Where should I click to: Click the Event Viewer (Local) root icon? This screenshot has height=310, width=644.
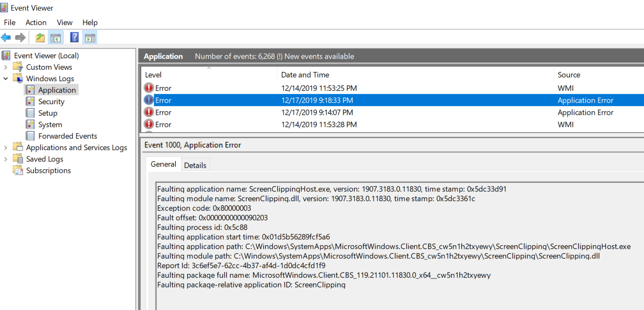tap(6, 55)
